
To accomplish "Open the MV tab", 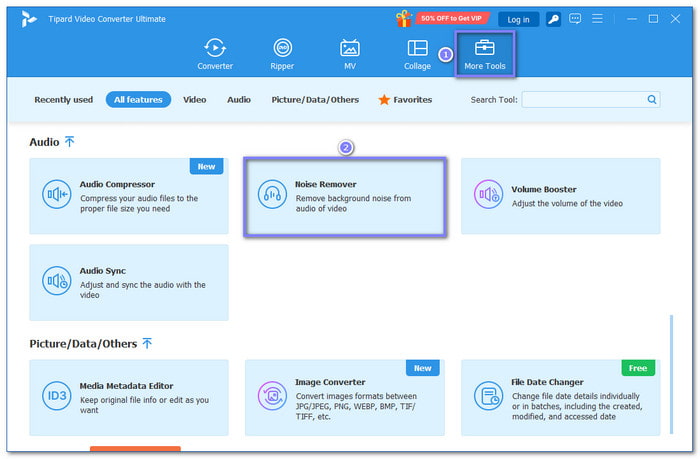I will 350,54.
